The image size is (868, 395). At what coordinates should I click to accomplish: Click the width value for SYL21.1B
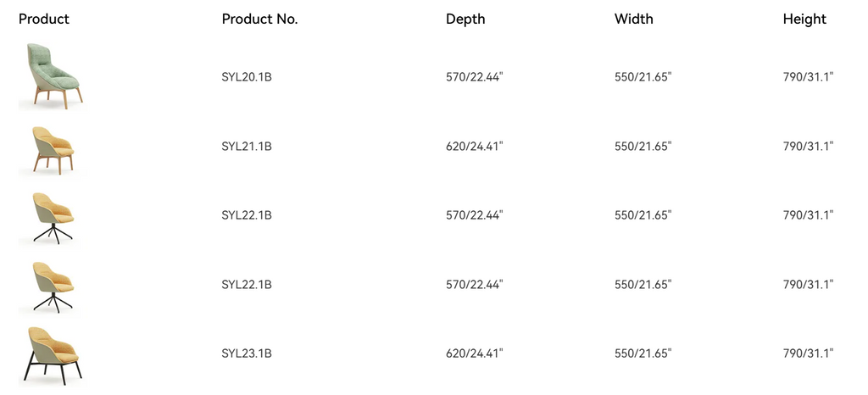(643, 146)
